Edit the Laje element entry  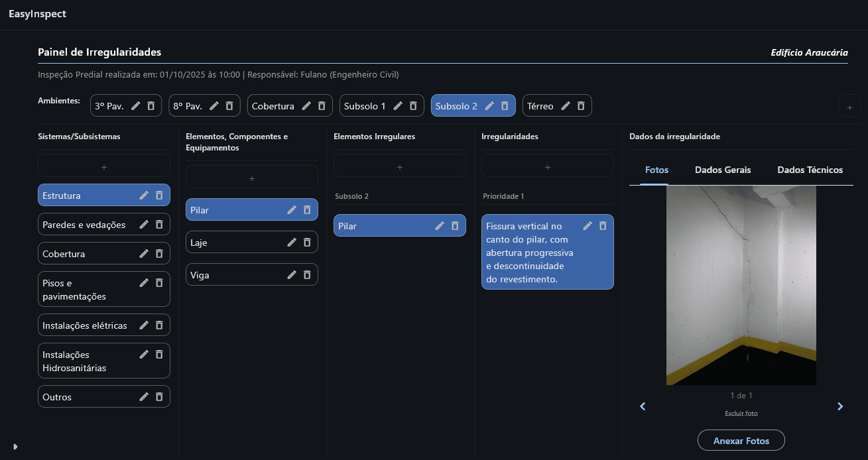(x=292, y=243)
